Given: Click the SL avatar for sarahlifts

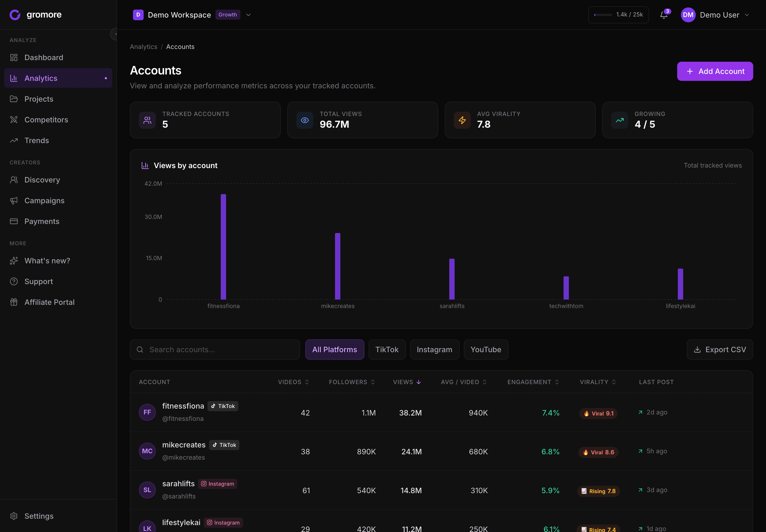Looking at the screenshot, I should (147, 490).
